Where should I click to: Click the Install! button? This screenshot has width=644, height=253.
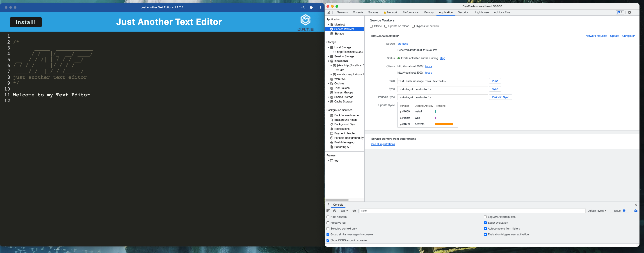(x=26, y=22)
